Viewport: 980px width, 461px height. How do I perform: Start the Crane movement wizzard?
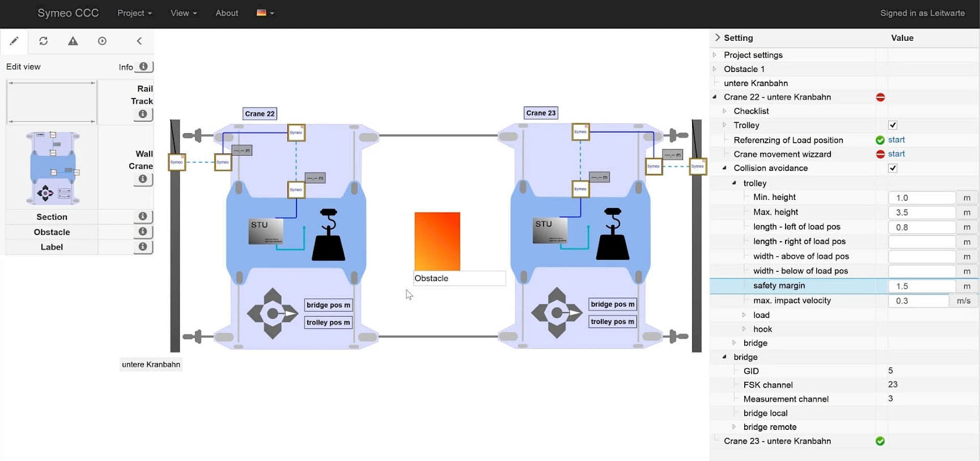[897, 154]
